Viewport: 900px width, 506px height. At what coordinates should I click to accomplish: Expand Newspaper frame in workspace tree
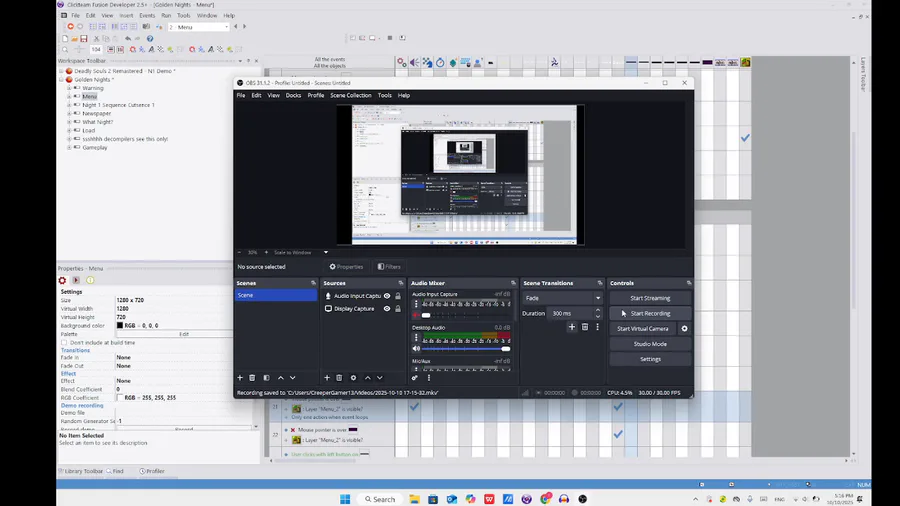tap(69, 114)
